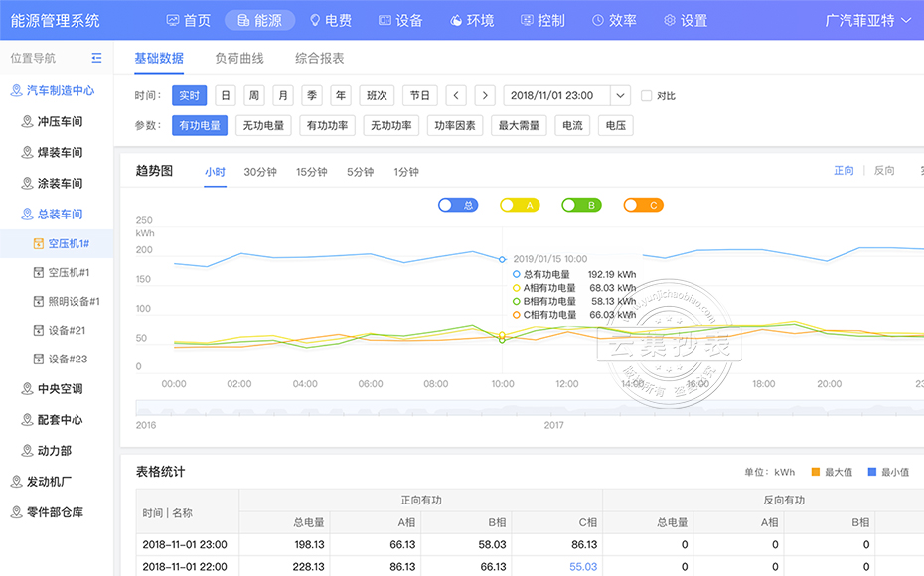Image resolution: width=924 pixels, height=576 pixels.
Task: Click the previous time arrow button
Action: pyautogui.click(x=456, y=96)
